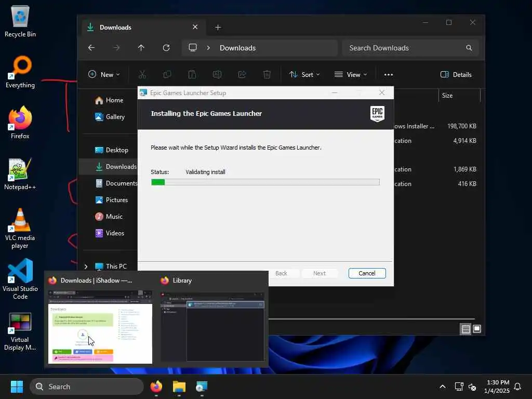Open the Recycle Bin desktop icon
This screenshot has width=532, height=399.
(20, 21)
